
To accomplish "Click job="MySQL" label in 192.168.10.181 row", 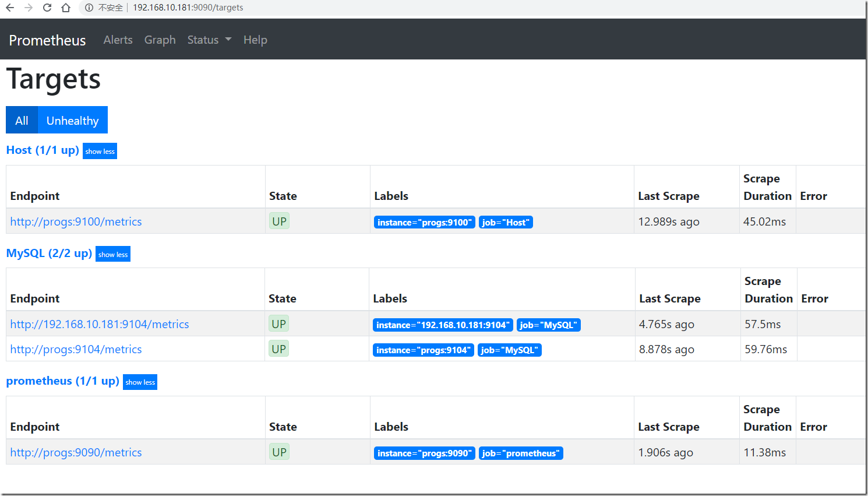I will (548, 325).
